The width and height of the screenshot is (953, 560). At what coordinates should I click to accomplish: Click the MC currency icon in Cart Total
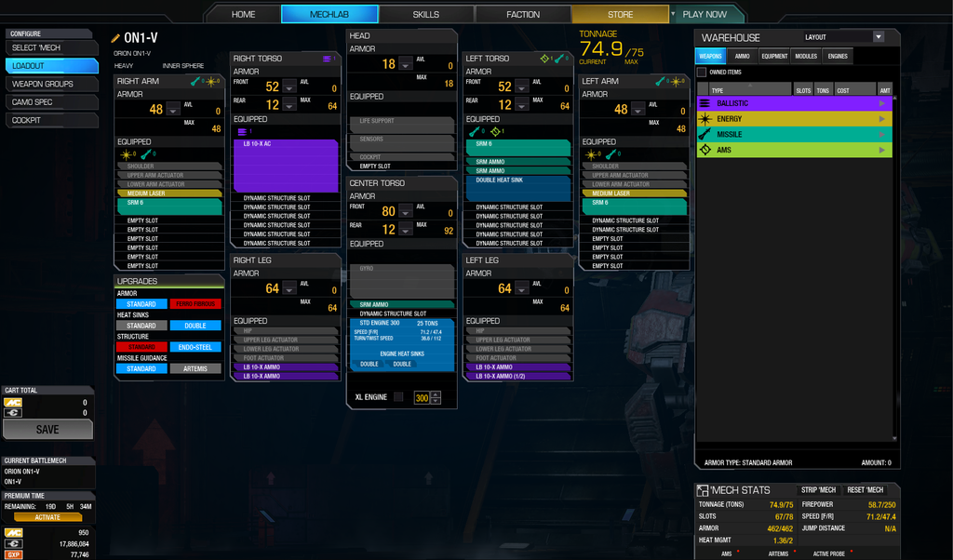[x=13, y=403]
